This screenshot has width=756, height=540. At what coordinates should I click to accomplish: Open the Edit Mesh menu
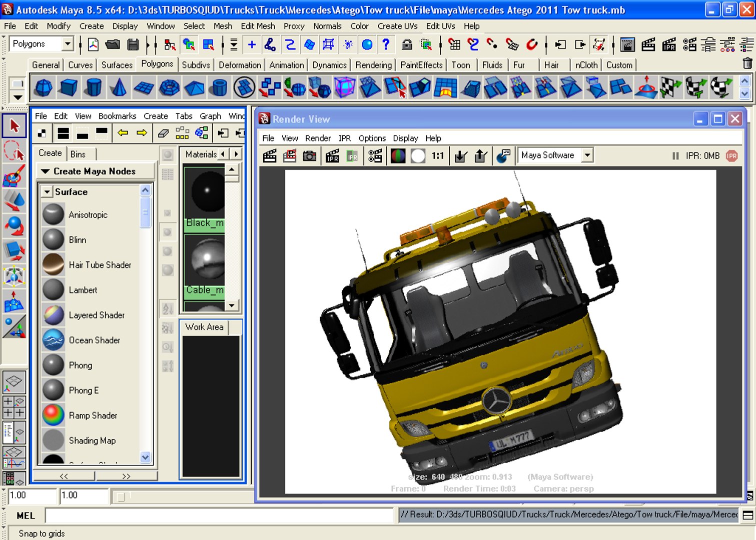point(258,26)
